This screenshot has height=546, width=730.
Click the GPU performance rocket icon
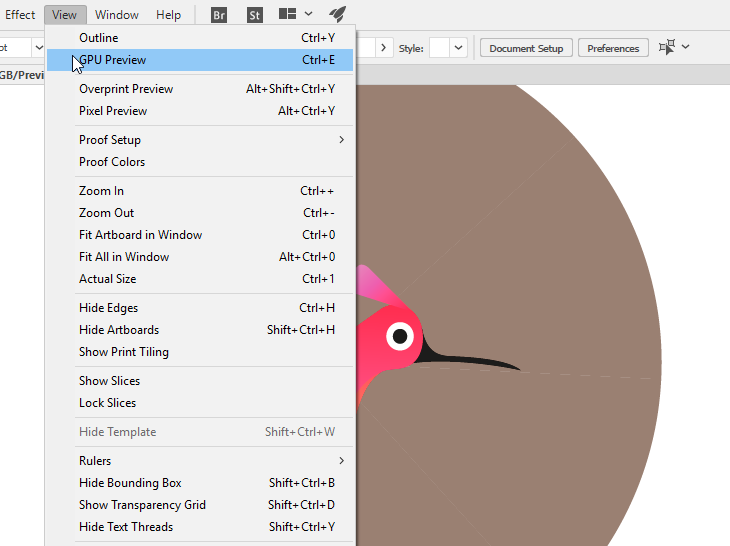(338, 14)
